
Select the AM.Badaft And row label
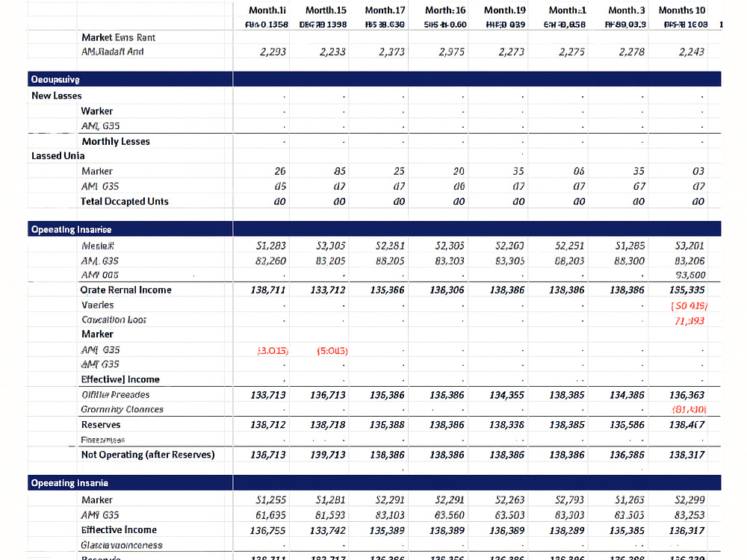coord(113,52)
